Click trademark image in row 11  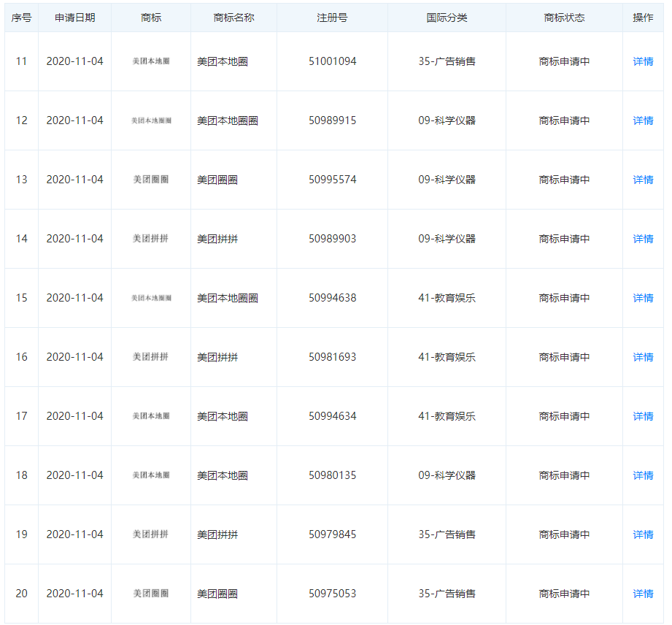point(151,61)
